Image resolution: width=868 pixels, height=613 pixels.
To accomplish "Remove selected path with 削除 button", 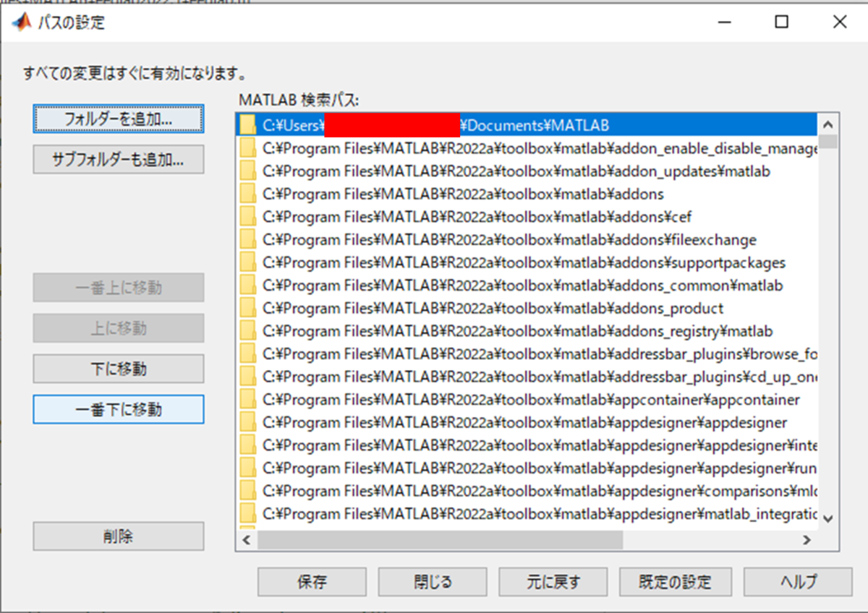I will point(119,536).
